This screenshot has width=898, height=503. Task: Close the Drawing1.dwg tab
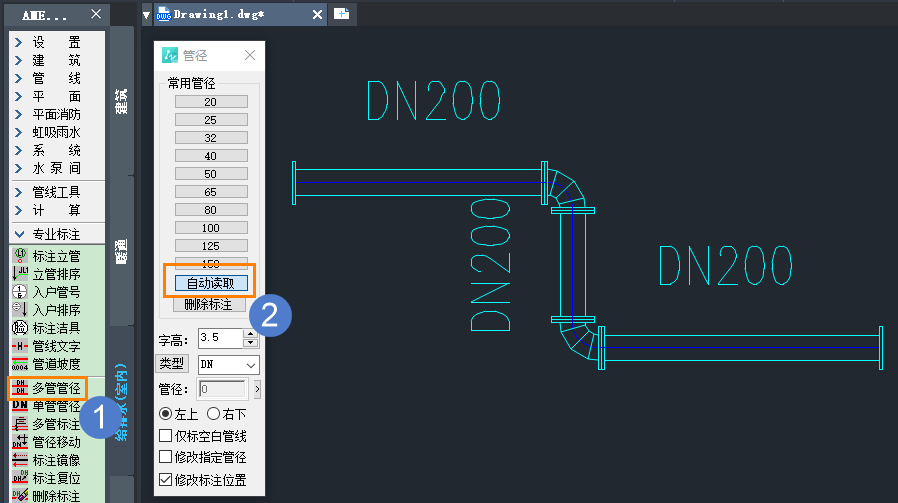point(317,15)
